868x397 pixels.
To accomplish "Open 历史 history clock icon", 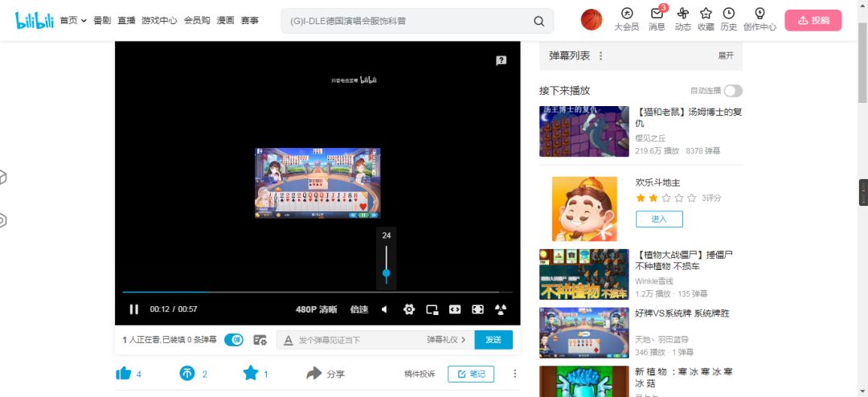I will [729, 14].
